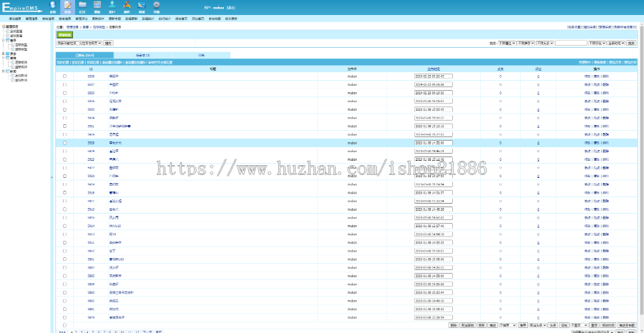The height and width of the screenshot is (333, 644).
Task: Open 管理评论 in the secondary menu bar
Action: click(82, 19)
